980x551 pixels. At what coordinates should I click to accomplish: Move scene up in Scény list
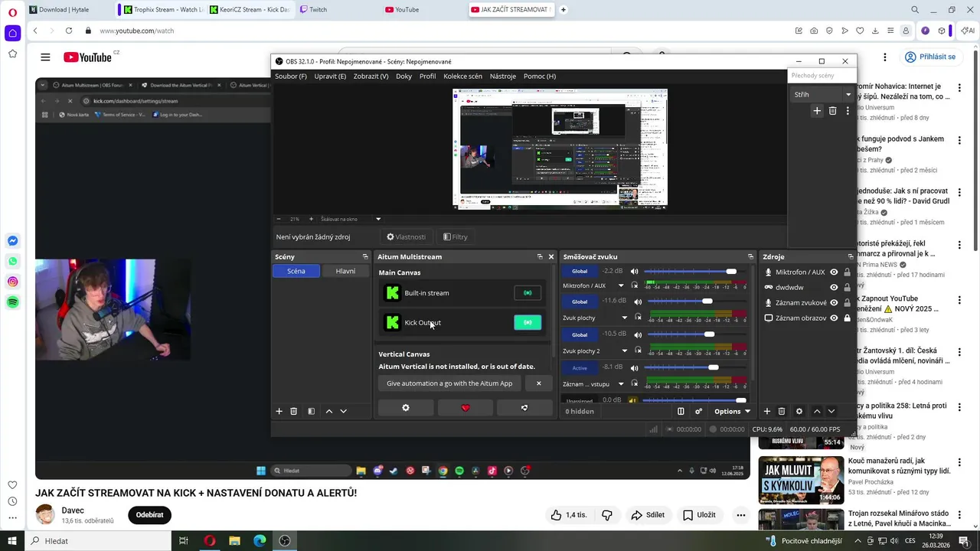329,412
